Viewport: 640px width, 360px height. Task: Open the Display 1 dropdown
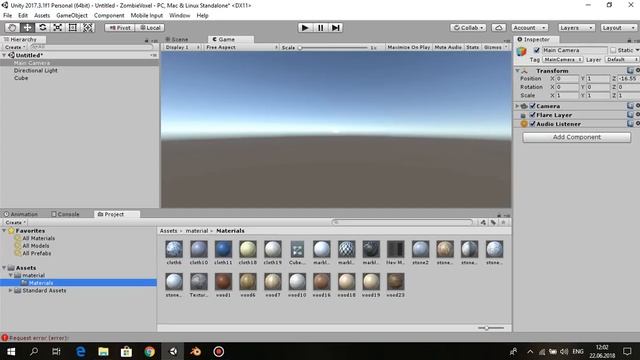pyautogui.click(x=182, y=47)
